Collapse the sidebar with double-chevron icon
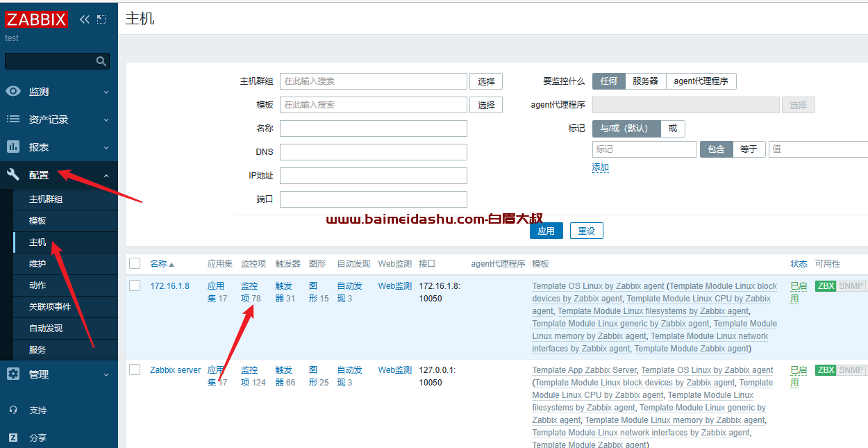Viewport: 868px width, 448px height. [x=85, y=19]
